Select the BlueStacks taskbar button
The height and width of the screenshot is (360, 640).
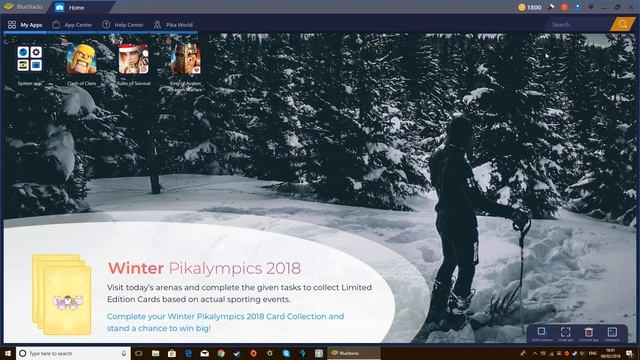click(x=354, y=353)
